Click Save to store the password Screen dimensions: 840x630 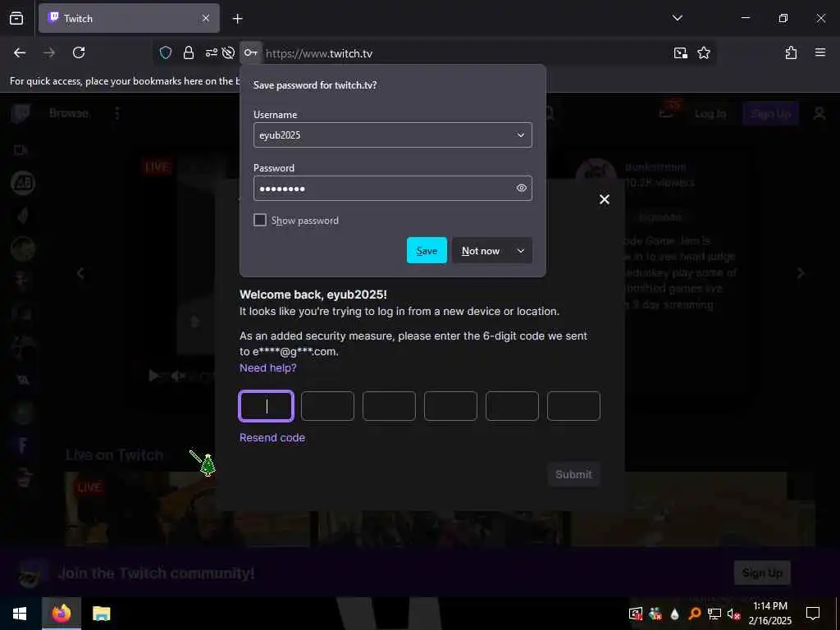427,251
